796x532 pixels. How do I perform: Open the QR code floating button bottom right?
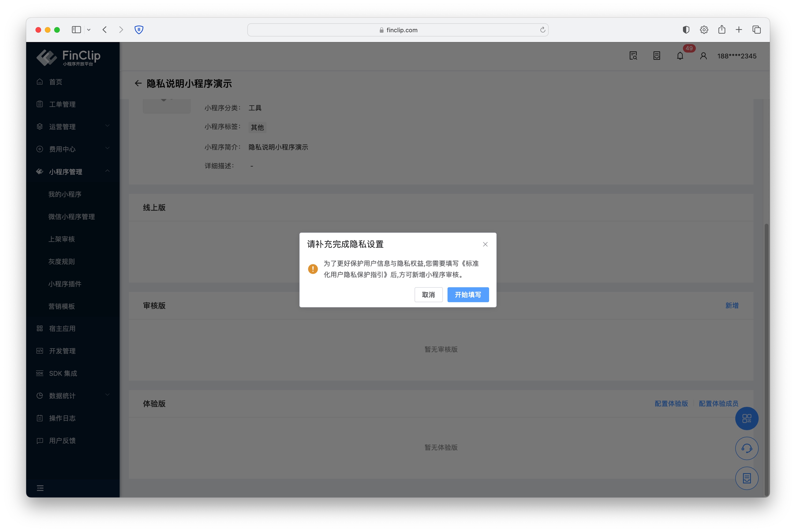point(746,418)
